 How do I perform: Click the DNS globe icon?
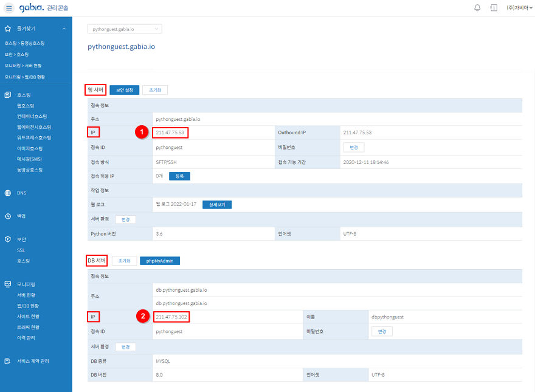point(8,193)
